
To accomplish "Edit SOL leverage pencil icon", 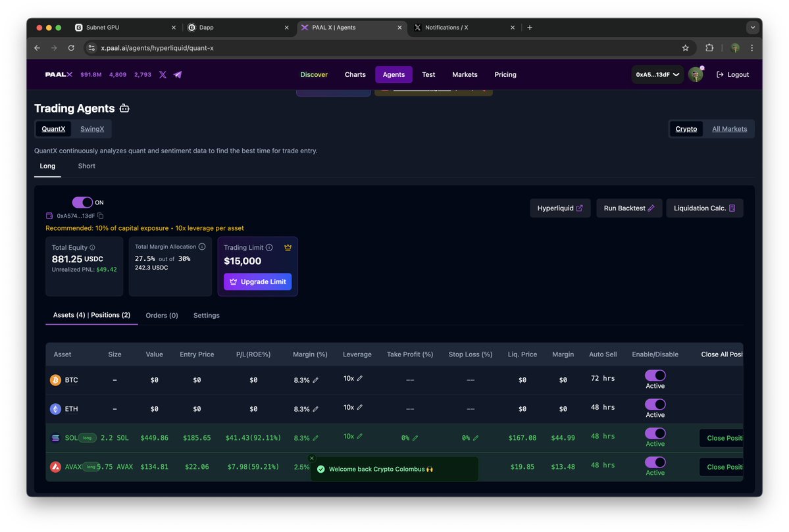I will click(x=360, y=436).
